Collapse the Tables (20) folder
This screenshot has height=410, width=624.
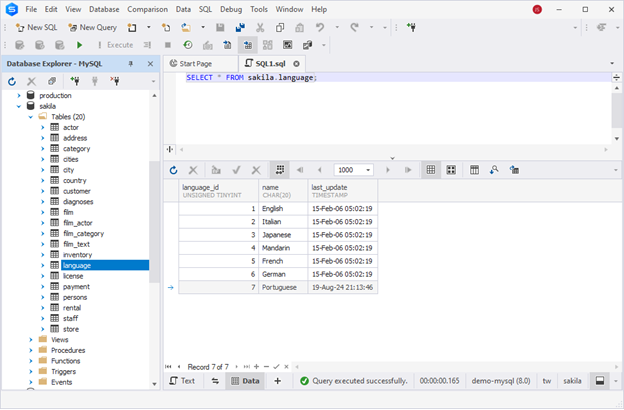point(29,117)
